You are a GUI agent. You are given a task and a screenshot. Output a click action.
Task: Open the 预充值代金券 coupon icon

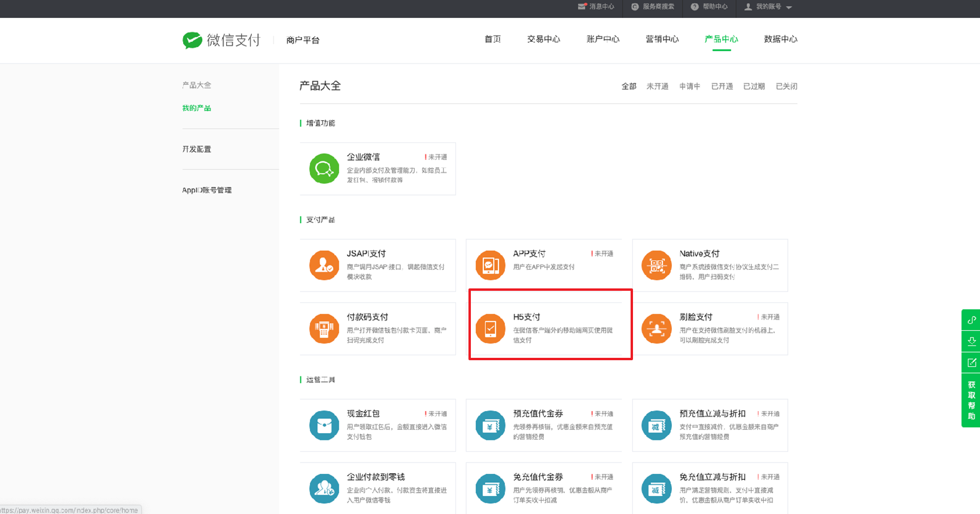pyautogui.click(x=491, y=425)
